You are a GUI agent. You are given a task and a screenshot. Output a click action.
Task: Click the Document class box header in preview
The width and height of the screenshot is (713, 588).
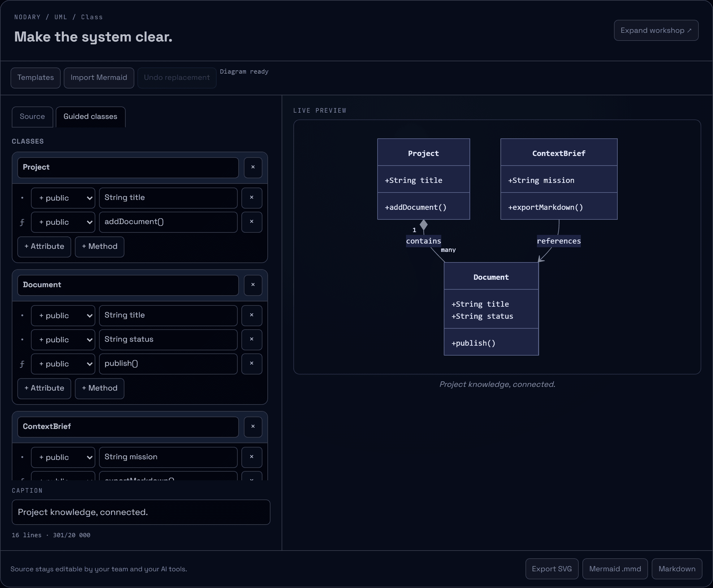click(x=491, y=276)
